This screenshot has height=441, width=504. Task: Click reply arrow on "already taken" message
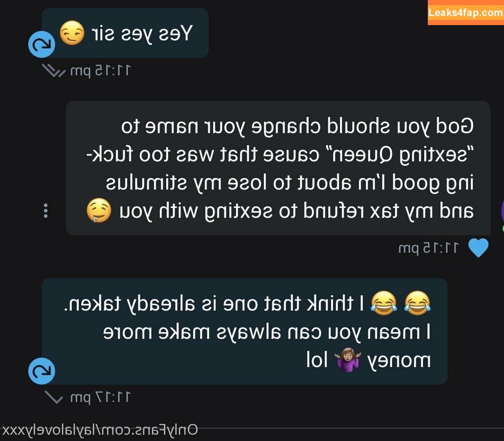[42, 371]
